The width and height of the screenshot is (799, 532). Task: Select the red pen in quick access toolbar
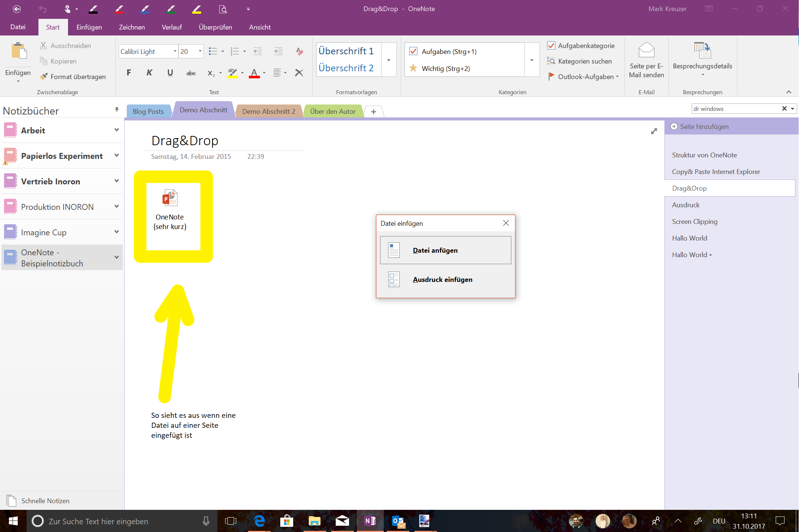point(119,9)
